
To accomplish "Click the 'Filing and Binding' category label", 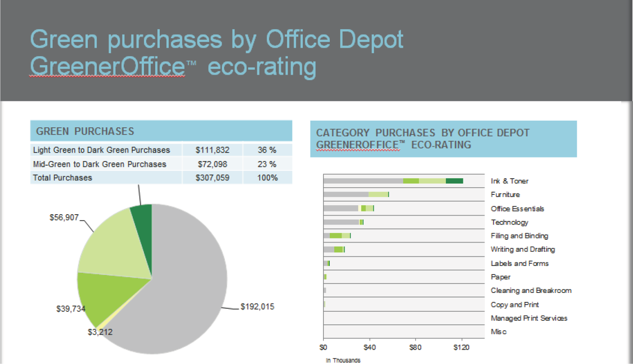I will coord(519,236).
